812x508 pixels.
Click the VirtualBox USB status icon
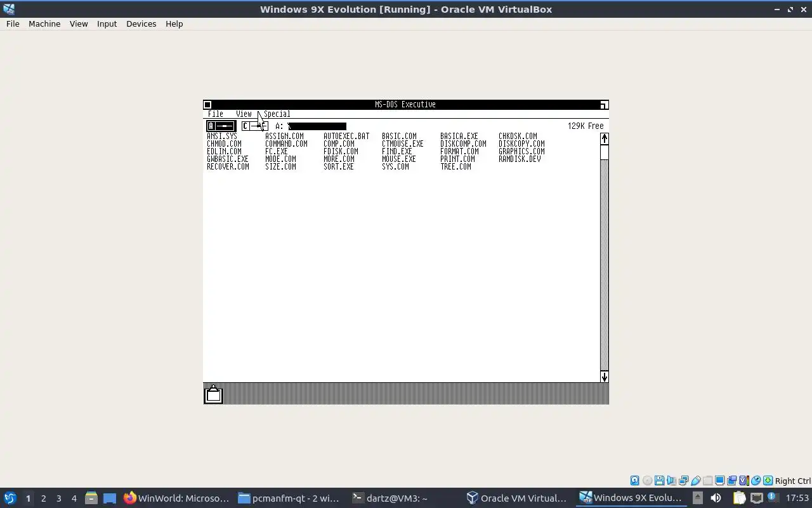point(696,481)
